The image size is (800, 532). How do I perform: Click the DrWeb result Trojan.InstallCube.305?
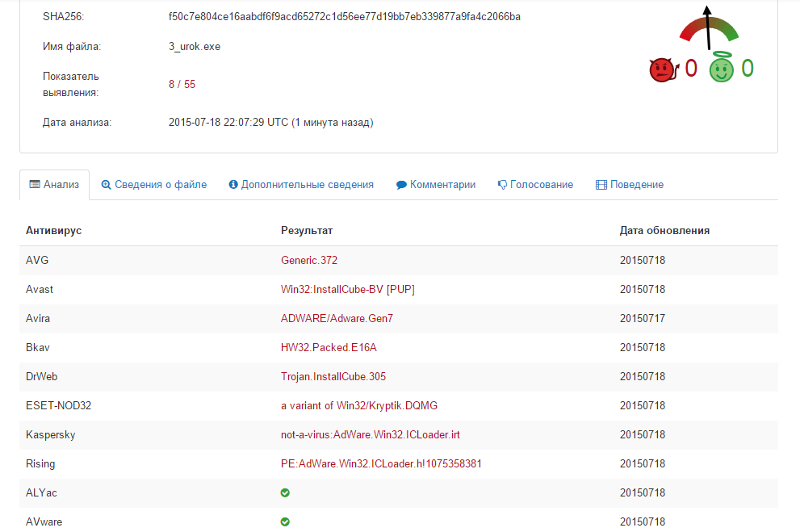coord(333,376)
